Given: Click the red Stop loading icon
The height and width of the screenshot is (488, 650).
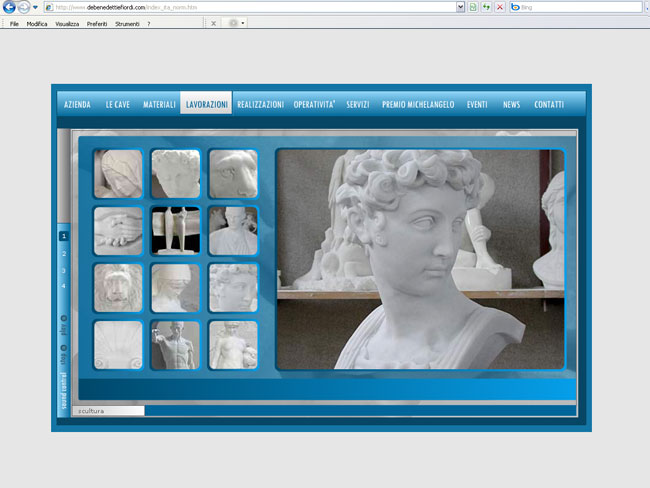Looking at the screenshot, I should [500, 7].
